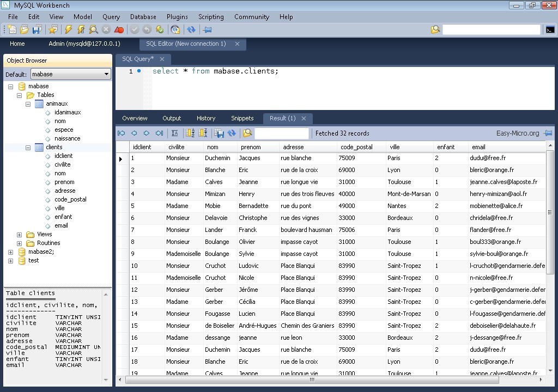Toggle wrap cell content icon
This screenshot has height=392, width=558.
[175, 133]
